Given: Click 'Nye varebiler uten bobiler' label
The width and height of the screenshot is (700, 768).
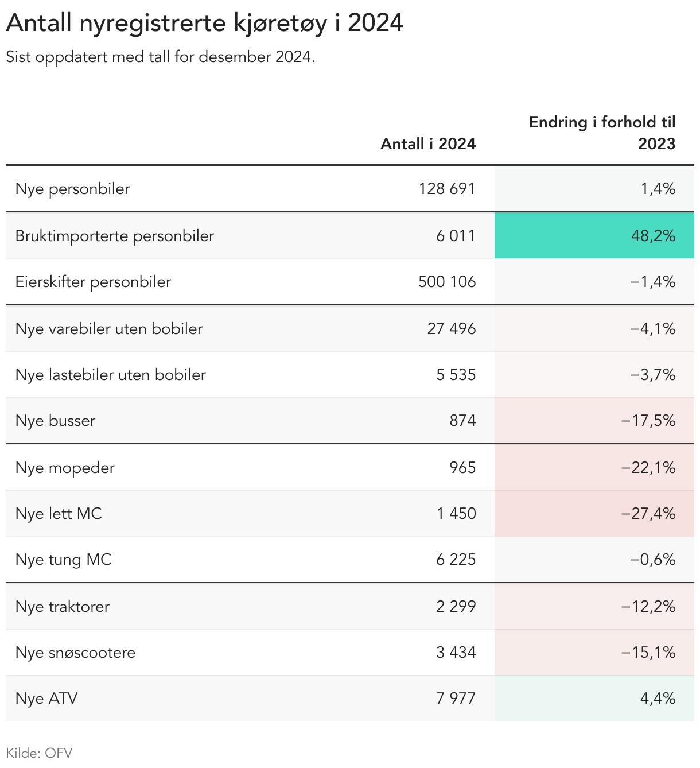Looking at the screenshot, I should coord(109,329).
